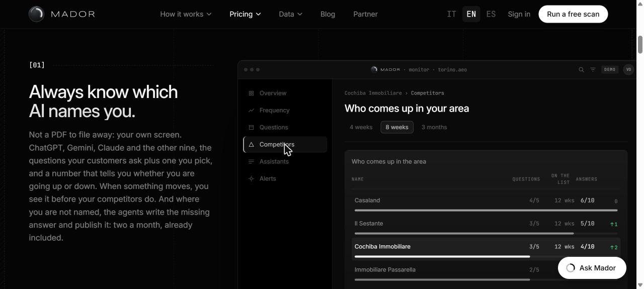Viewport: 644px width, 289px height.
Task: Open the Blog menu item
Action: (328, 14)
